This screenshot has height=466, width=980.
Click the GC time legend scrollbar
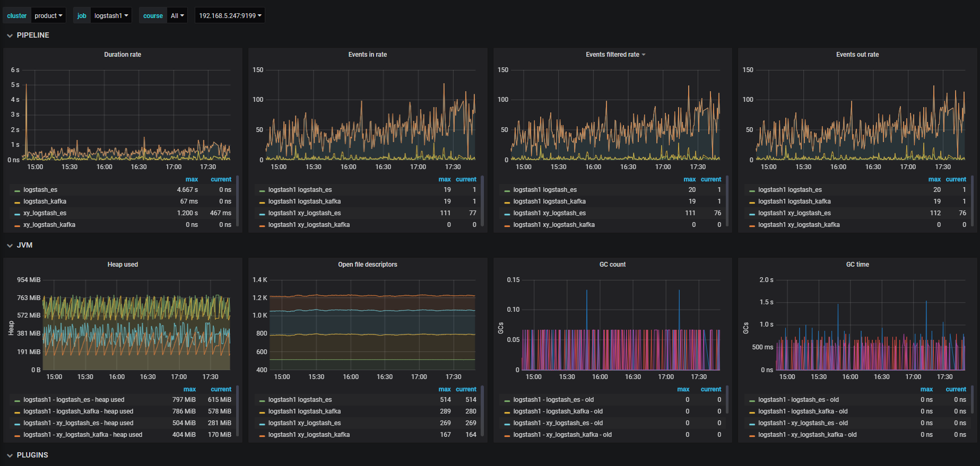(x=973, y=400)
